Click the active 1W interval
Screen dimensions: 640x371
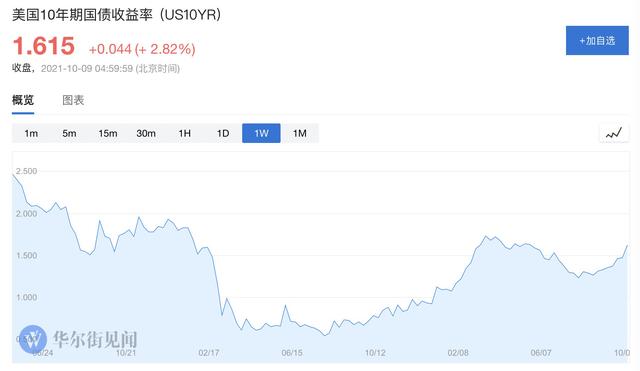point(261,133)
